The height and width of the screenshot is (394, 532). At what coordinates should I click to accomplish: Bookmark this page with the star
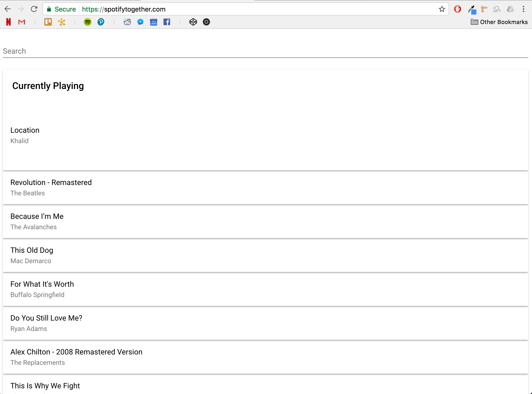click(442, 9)
